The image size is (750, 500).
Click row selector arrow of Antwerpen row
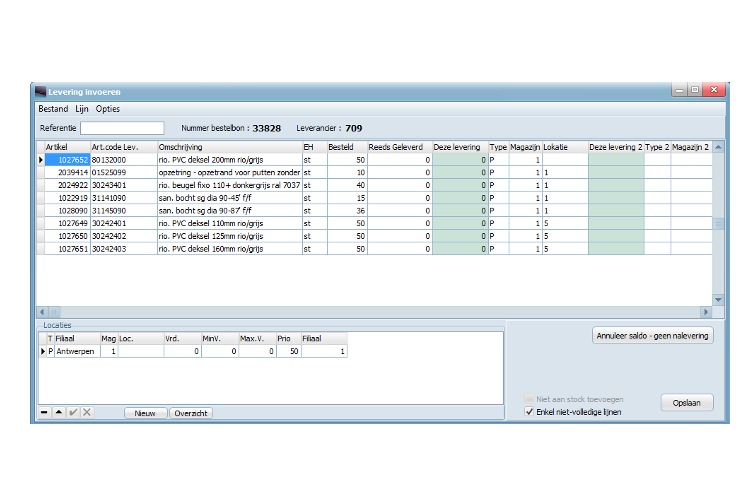pyautogui.click(x=43, y=351)
